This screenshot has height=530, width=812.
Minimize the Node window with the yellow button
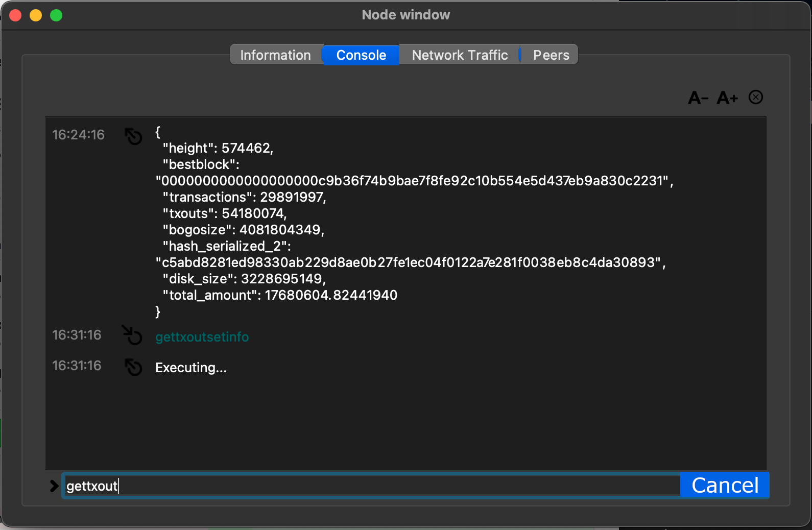click(36, 15)
